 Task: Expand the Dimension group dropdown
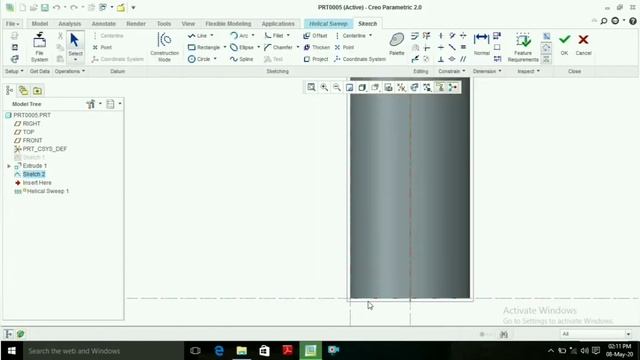coord(487,71)
